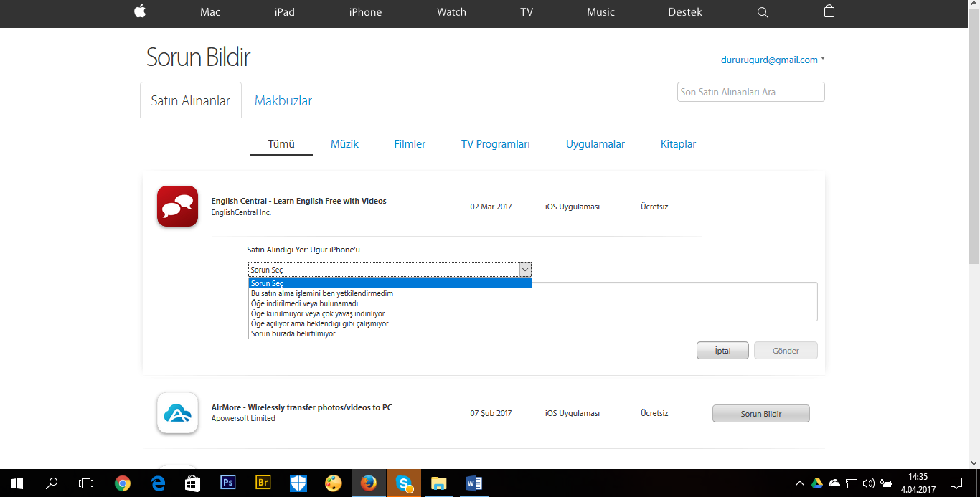Open the search magnifier in the Apple nav
Image resolution: width=980 pixels, height=497 pixels.
tap(763, 12)
